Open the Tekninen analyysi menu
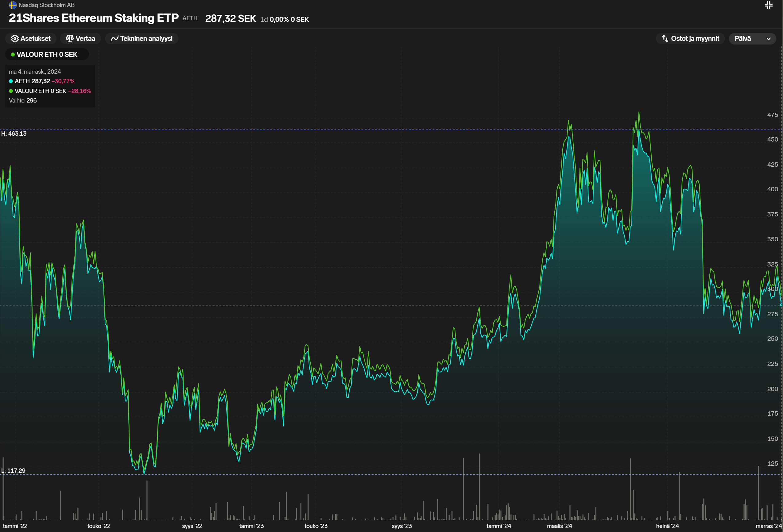 [x=146, y=39]
